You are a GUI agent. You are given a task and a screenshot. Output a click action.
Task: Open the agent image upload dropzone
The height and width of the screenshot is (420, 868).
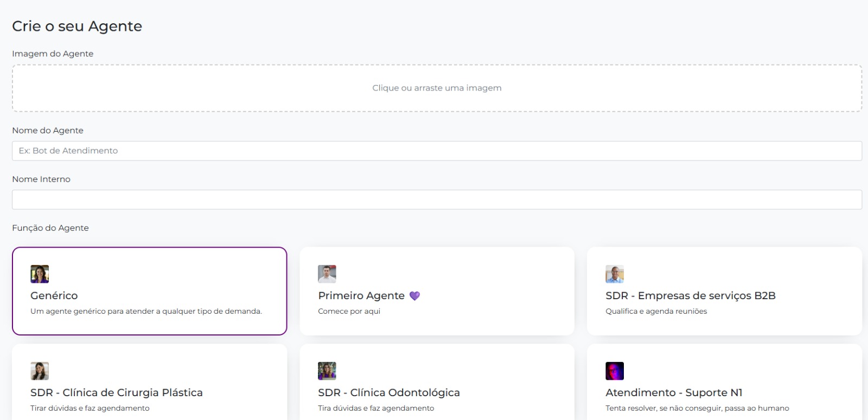pyautogui.click(x=437, y=88)
